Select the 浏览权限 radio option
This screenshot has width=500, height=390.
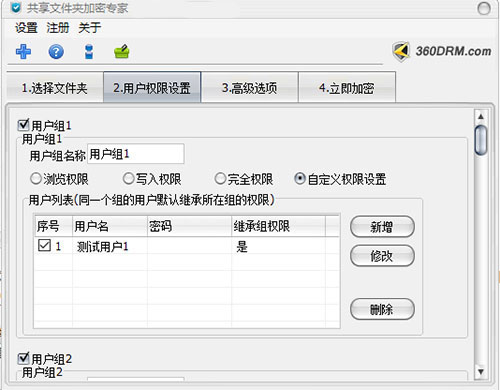pos(36,179)
